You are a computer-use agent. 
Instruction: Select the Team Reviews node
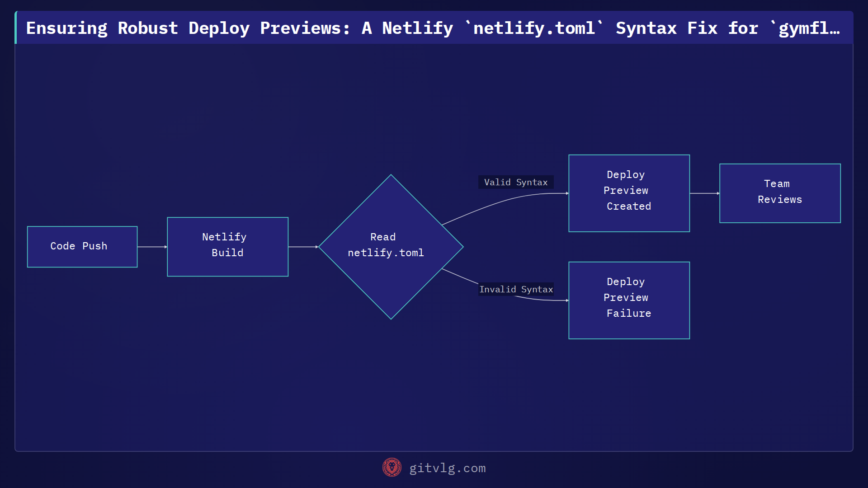tap(780, 193)
